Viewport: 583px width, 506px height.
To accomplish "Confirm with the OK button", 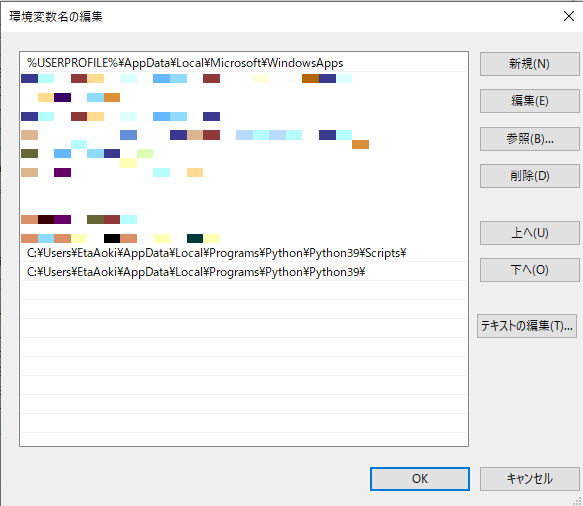I will click(420, 479).
